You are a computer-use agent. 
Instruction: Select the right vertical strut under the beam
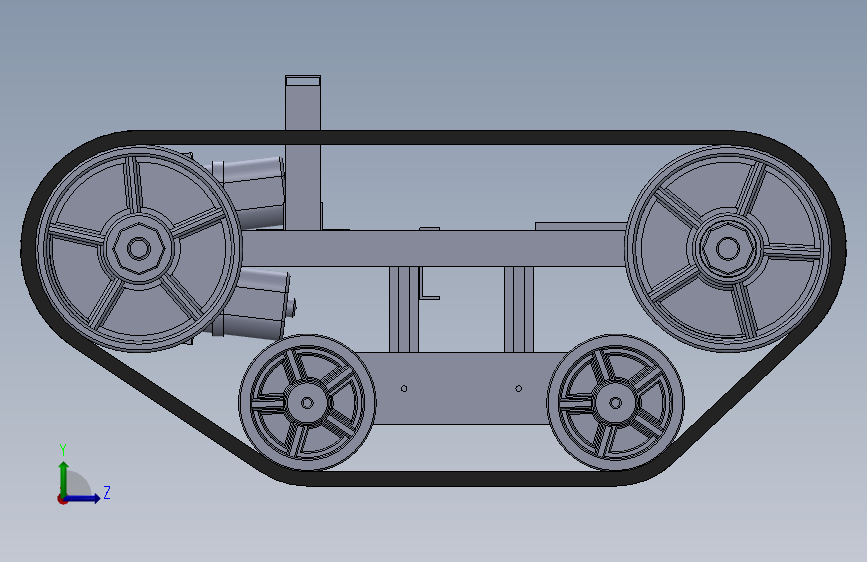(x=519, y=309)
